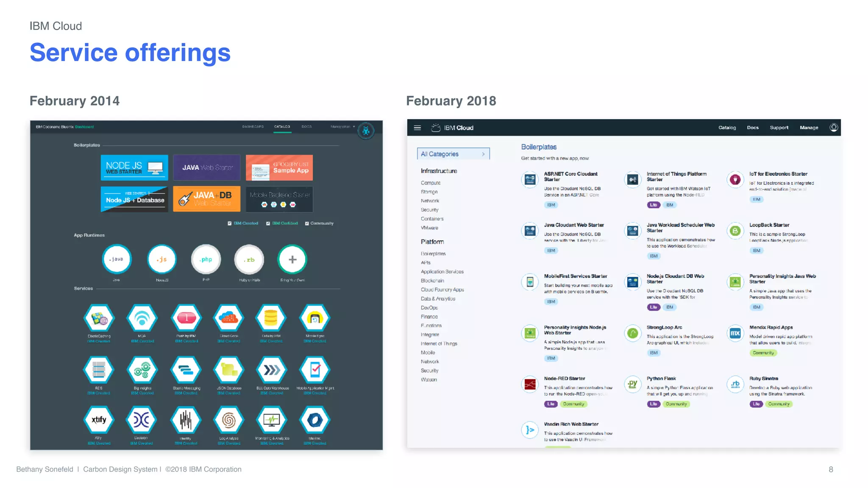Switch to the Catalog tab in Bluemix
The image size is (868, 488).
[282, 127]
